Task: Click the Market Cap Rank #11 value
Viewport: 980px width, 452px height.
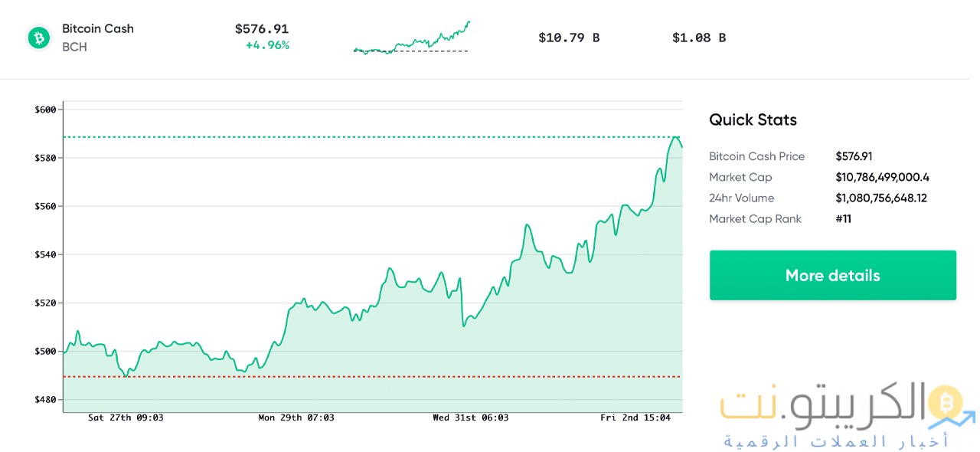Action: coord(843,218)
